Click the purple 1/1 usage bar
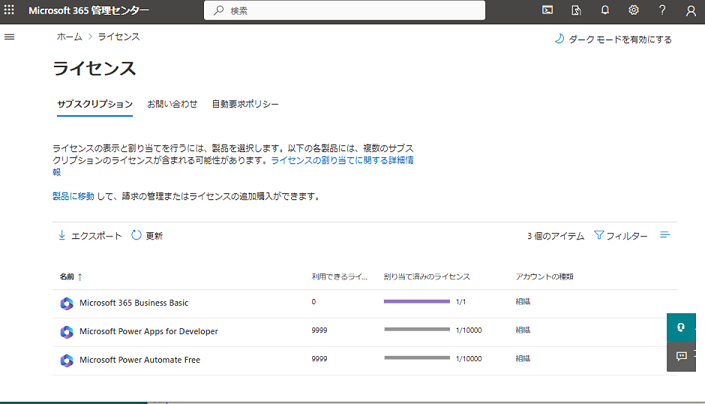 tap(417, 302)
